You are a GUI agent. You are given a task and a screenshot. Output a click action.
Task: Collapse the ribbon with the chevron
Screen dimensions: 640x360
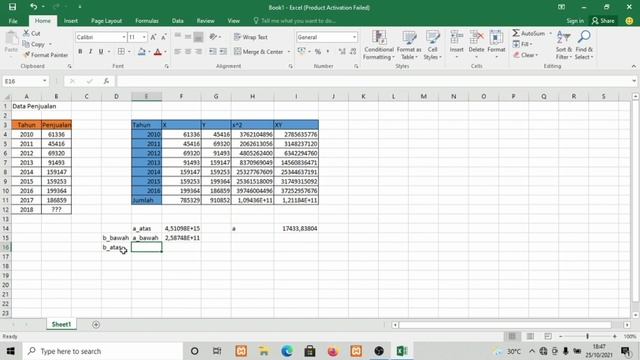[633, 66]
